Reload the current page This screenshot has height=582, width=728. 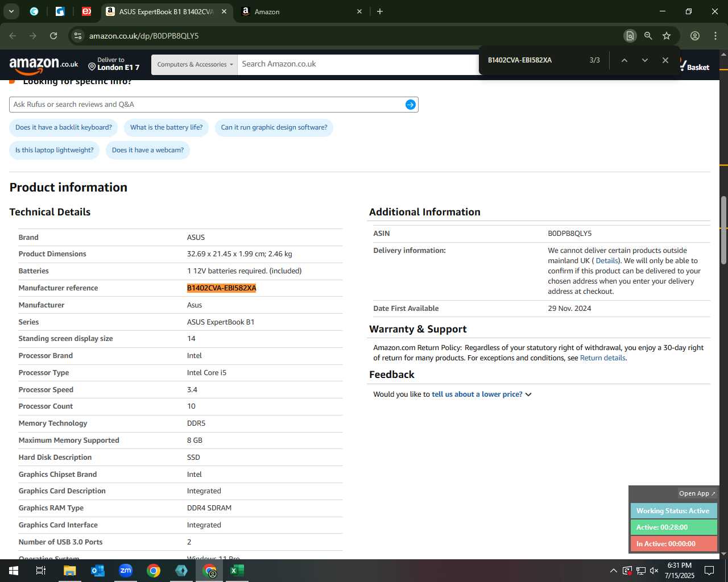click(x=53, y=36)
